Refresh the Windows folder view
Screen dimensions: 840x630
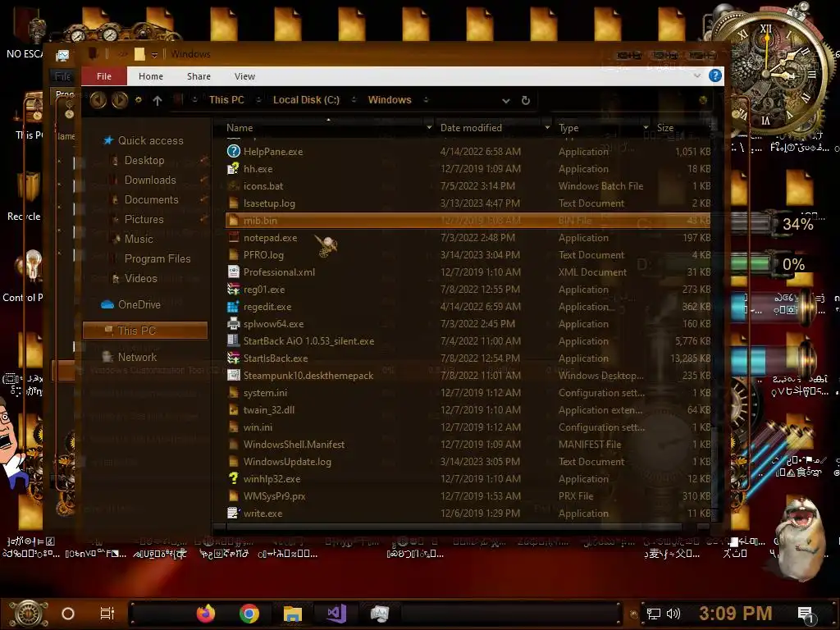click(526, 100)
